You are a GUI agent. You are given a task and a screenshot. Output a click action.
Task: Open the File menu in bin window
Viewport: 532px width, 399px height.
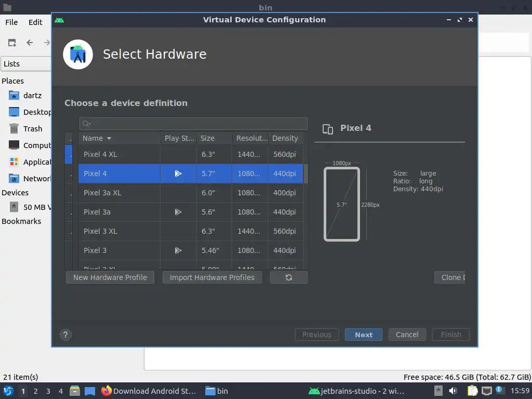click(11, 22)
